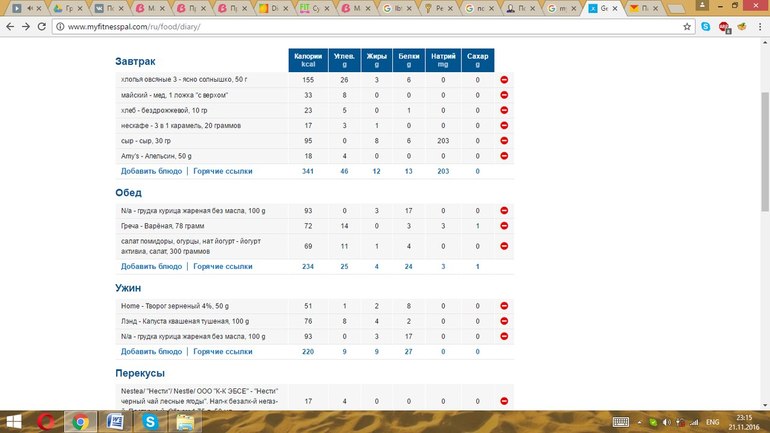The height and width of the screenshot is (433, 770).
Task: Open the AdBlock extension icon
Action: (x=724, y=27)
